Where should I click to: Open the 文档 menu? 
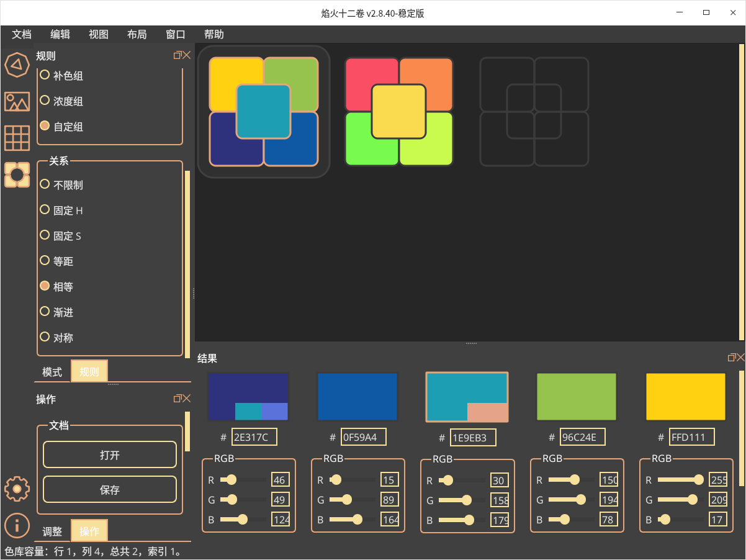22,35
